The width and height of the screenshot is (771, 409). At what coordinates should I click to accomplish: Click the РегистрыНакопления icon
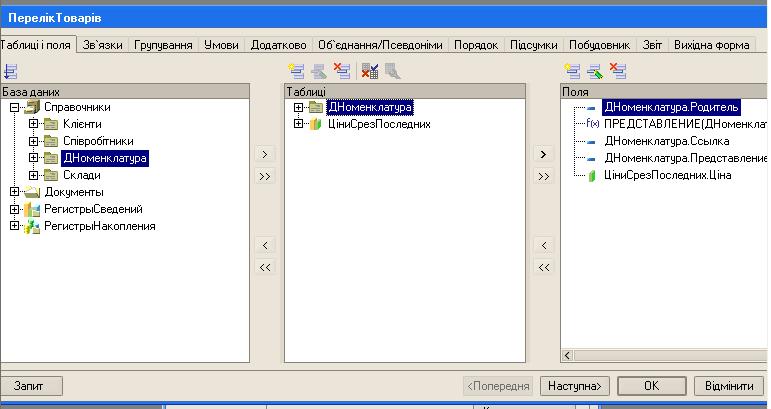(32, 227)
